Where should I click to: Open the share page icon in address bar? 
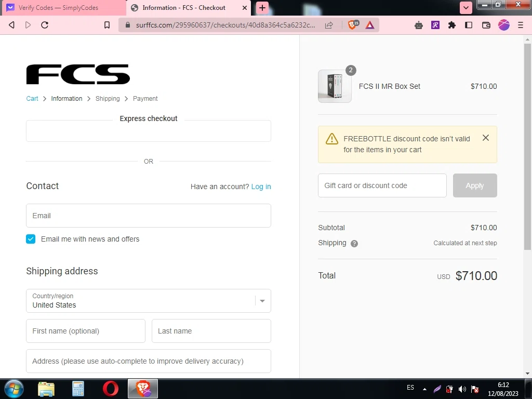(x=329, y=25)
